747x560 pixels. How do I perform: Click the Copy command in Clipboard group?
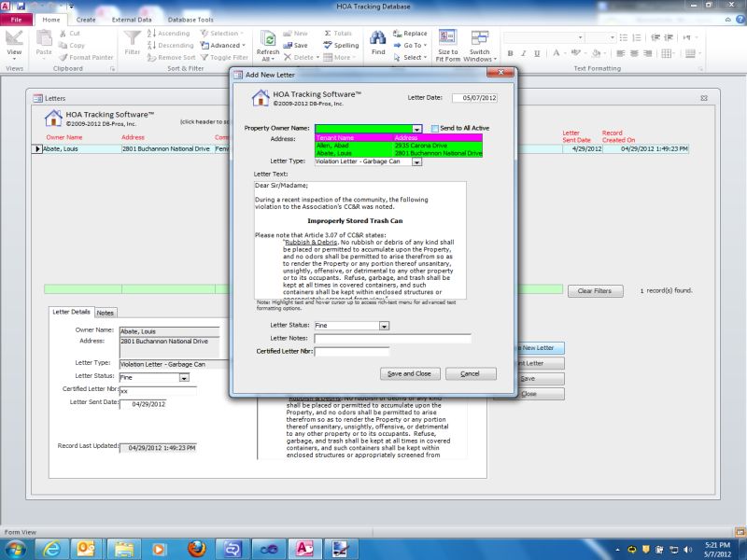pos(72,45)
